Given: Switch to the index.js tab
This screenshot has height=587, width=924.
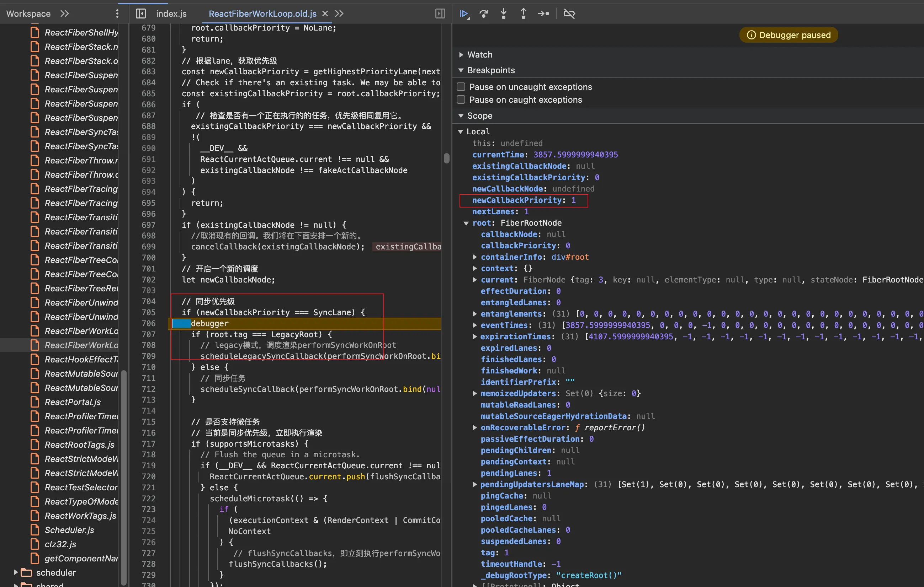Looking at the screenshot, I should point(171,14).
